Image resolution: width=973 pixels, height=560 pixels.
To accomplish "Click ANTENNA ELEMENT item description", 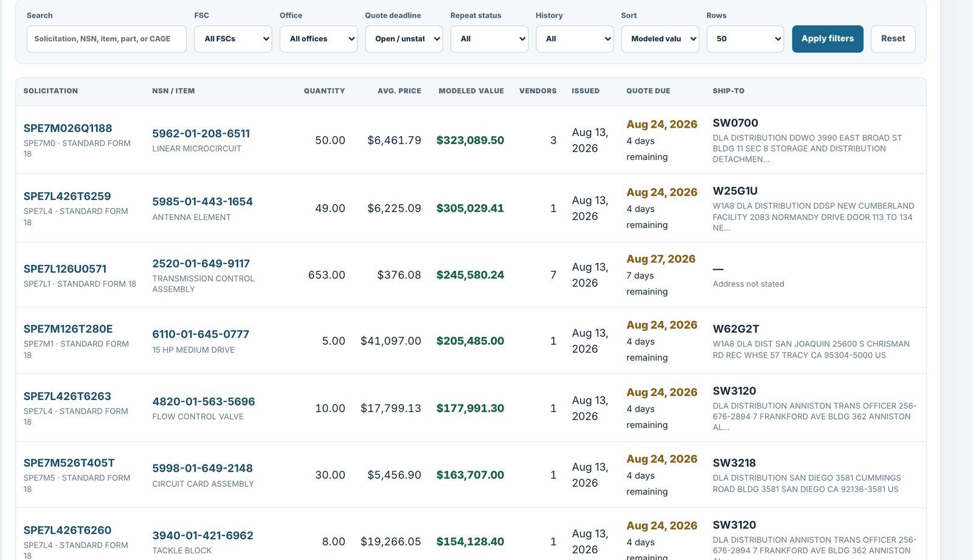I will coord(192,218).
